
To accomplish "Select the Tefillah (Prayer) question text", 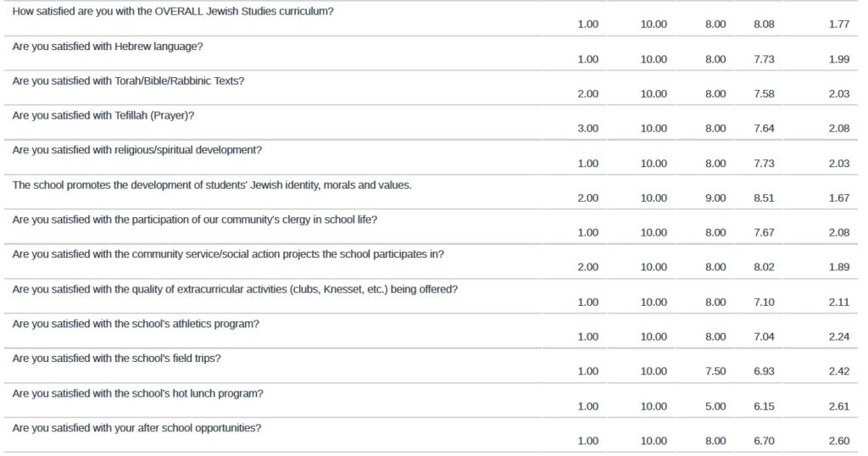I will tap(103, 115).
